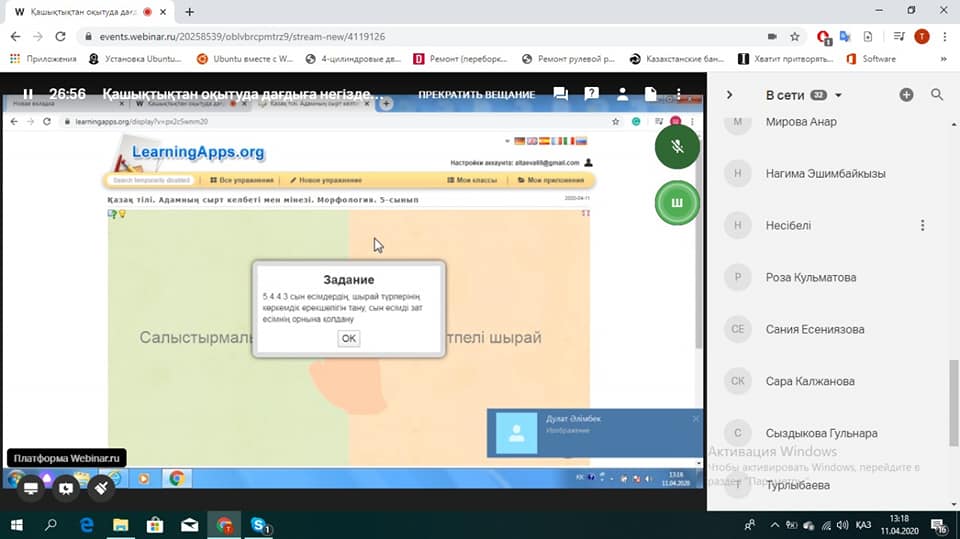The width and height of the screenshot is (960, 539).
Task: Reload the main webinar browser page
Action: pyautogui.click(x=60, y=37)
